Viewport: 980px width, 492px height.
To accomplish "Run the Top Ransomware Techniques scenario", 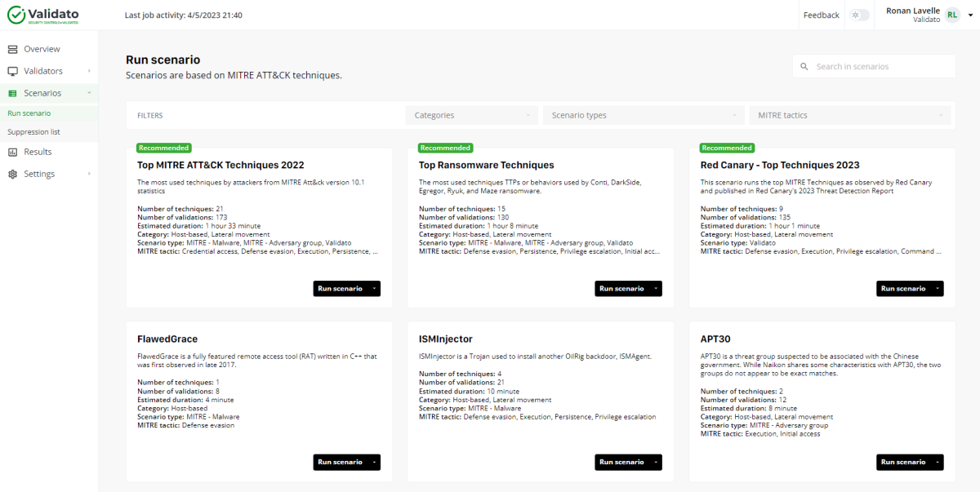I will pyautogui.click(x=621, y=288).
